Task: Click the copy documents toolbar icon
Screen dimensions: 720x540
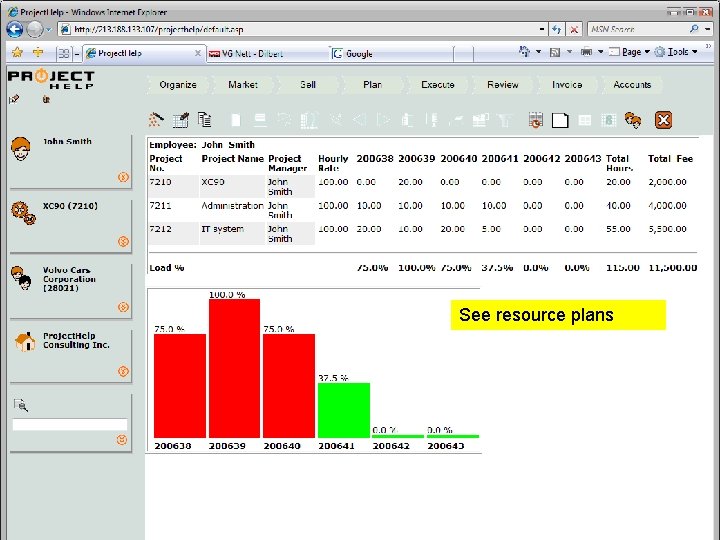Action: pos(204,119)
